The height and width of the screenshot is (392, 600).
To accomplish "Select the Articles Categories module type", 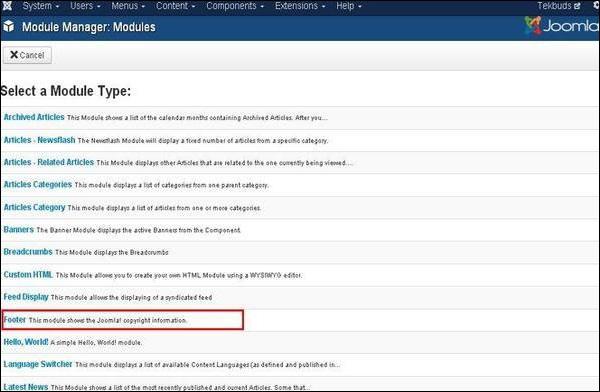I will click(x=38, y=185).
